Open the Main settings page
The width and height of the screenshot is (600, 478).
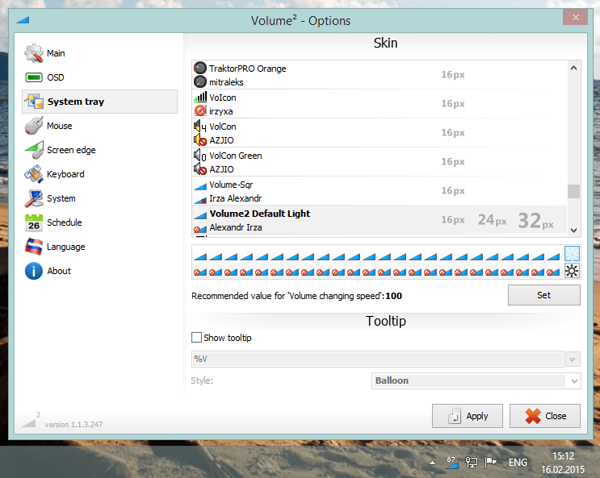(x=99, y=53)
